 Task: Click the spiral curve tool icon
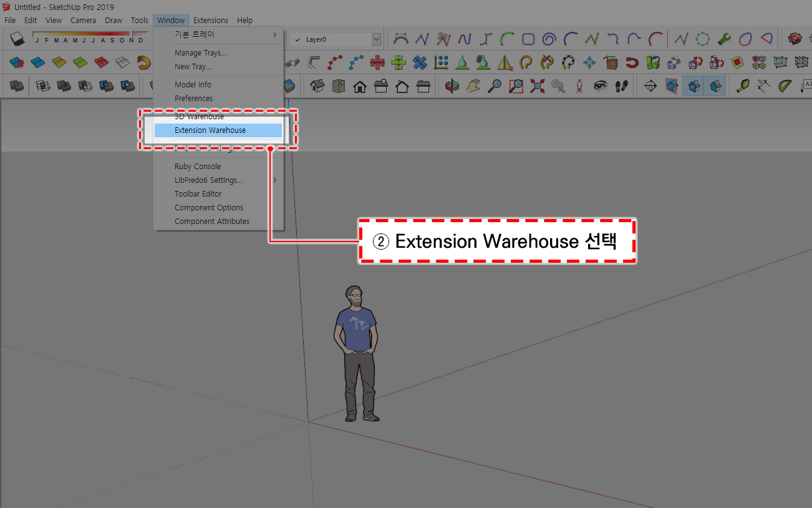(x=549, y=39)
